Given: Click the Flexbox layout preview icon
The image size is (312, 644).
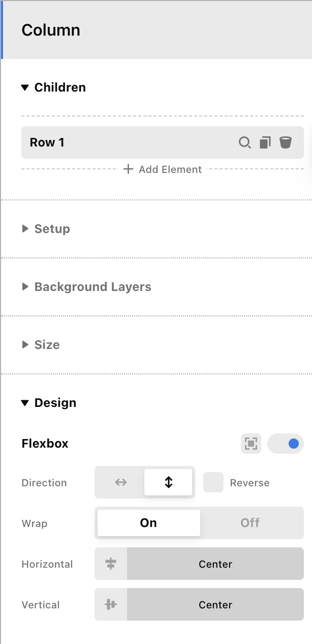Looking at the screenshot, I should tap(251, 444).
